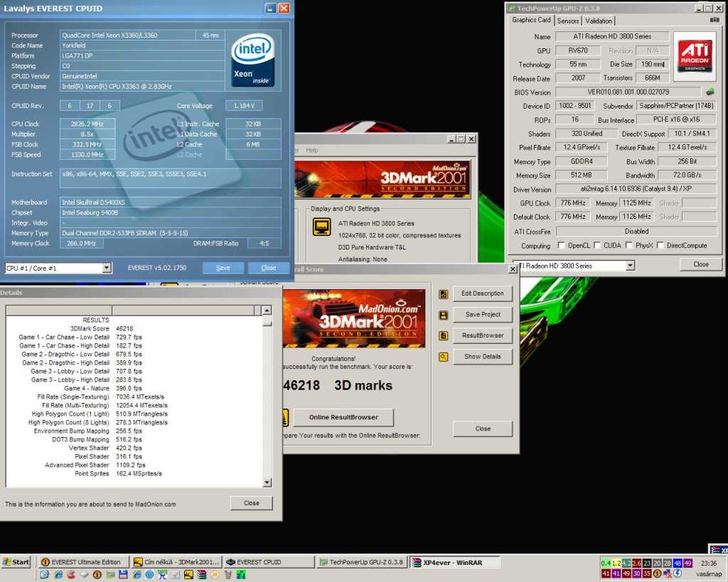Click the Intel Xeon inside logo
This screenshot has width=728, height=582.
(x=252, y=60)
